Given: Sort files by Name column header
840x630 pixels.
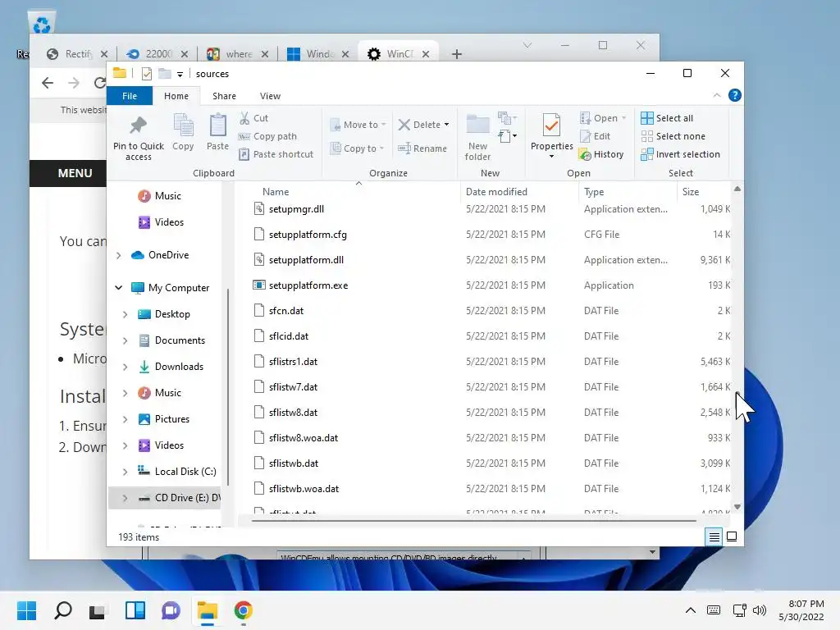Looking at the screenshot, I should point(276,192).
